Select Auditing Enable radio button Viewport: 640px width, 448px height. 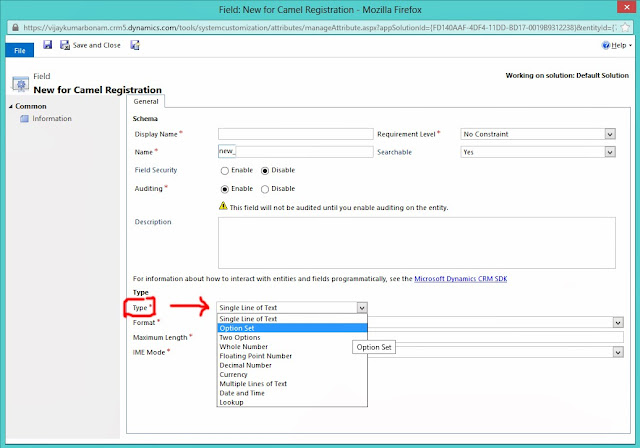point(224,189)
